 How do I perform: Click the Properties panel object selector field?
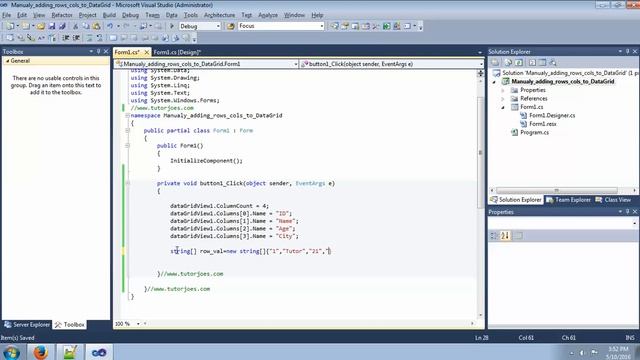tap(563, 224)
